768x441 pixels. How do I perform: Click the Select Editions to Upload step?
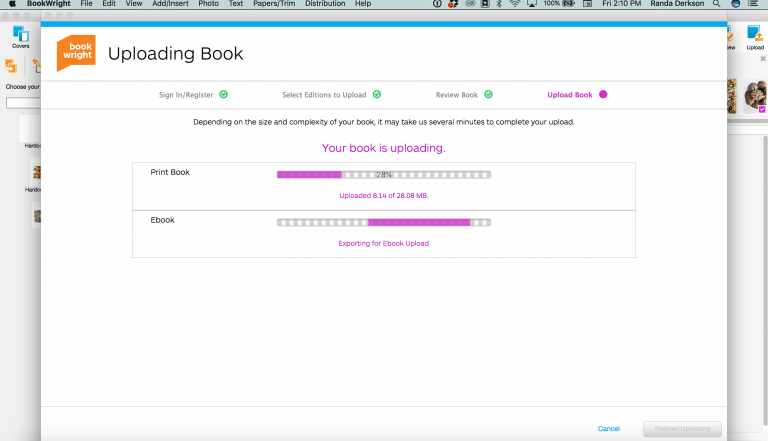pyautogui.click(x=324, y=95)
